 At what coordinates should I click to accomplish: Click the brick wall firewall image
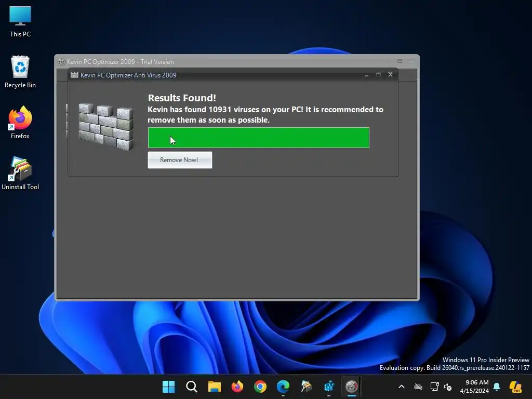click(106, 127)
